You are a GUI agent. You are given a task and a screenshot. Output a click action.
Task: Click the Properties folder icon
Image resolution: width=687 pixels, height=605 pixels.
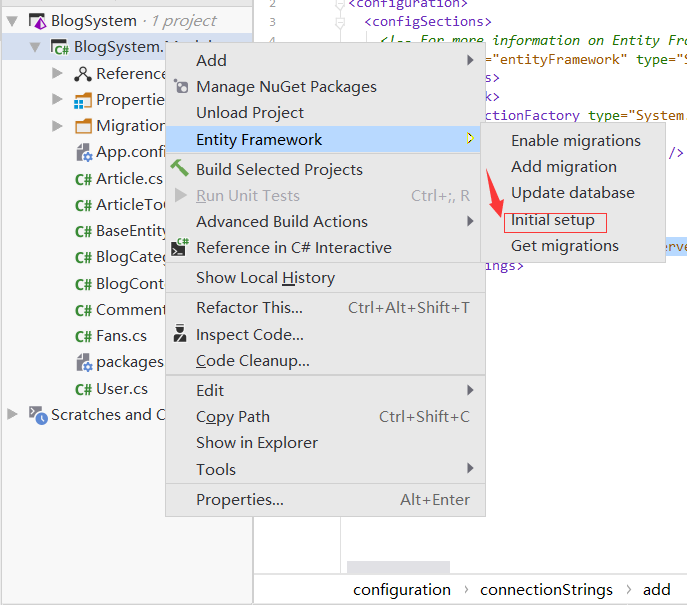(83, 100)
